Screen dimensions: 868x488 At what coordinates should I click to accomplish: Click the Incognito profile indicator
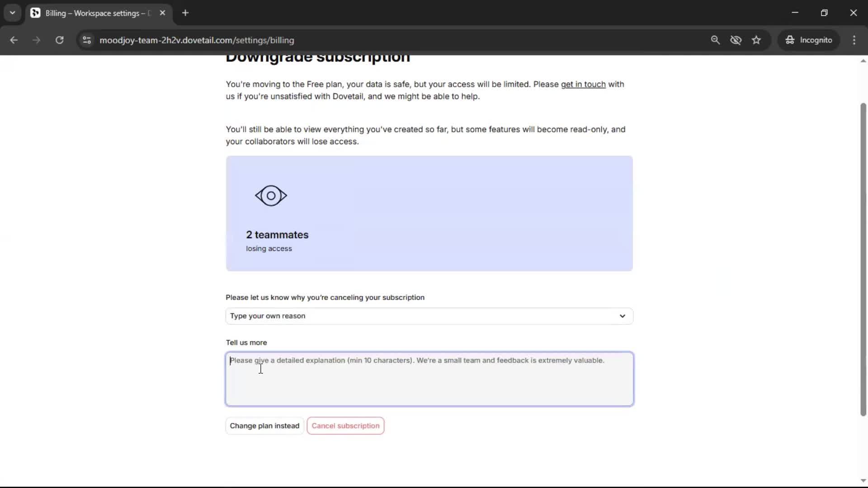(x=809, y=40)
